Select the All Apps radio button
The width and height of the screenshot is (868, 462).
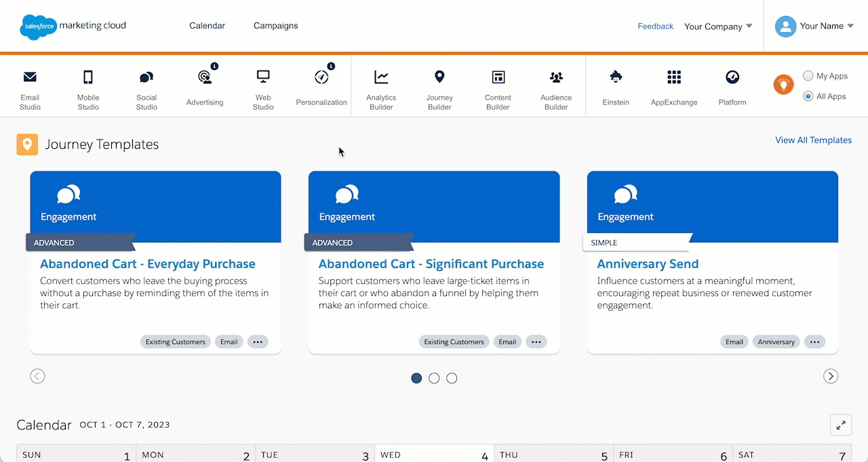coord(807,96)
